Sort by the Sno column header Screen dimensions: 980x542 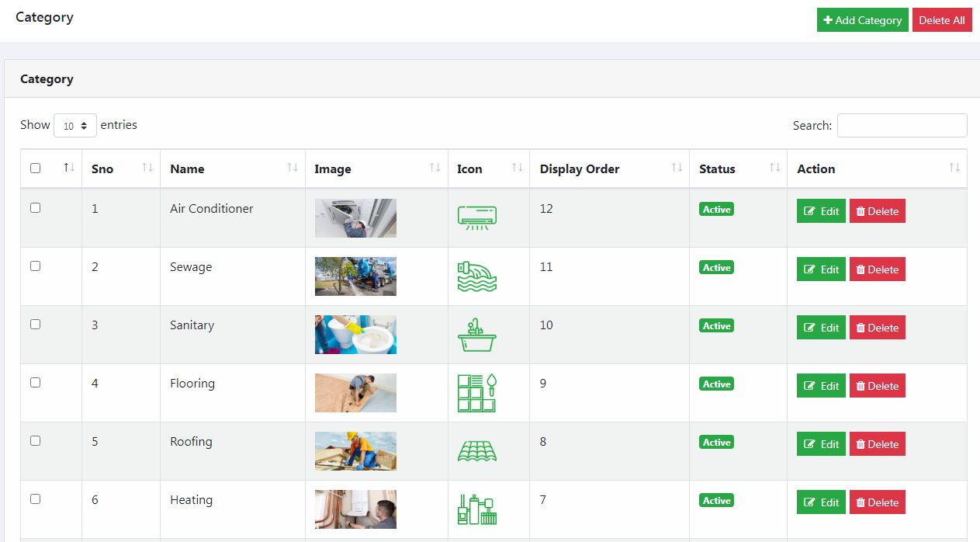pyautogui.click(x=102, y=169)
